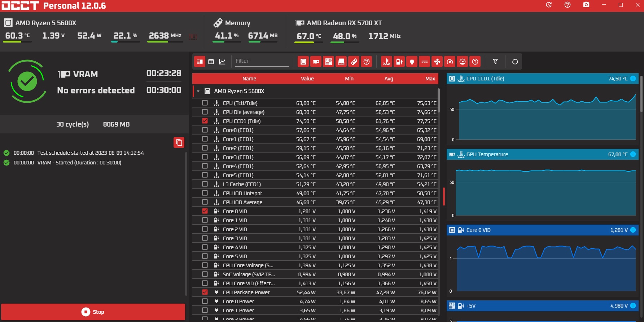Image resolution: width=644 pixels, height=322 pixels.
Task: Select the Core 1 Power row
Action: pos(315,310)
